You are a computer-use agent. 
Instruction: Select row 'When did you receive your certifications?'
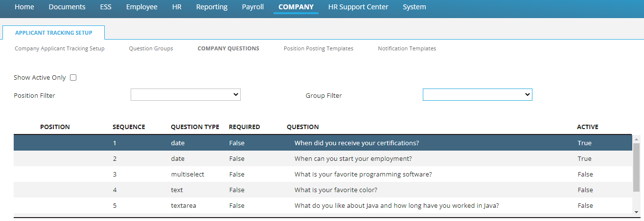[x=323, y=143]
